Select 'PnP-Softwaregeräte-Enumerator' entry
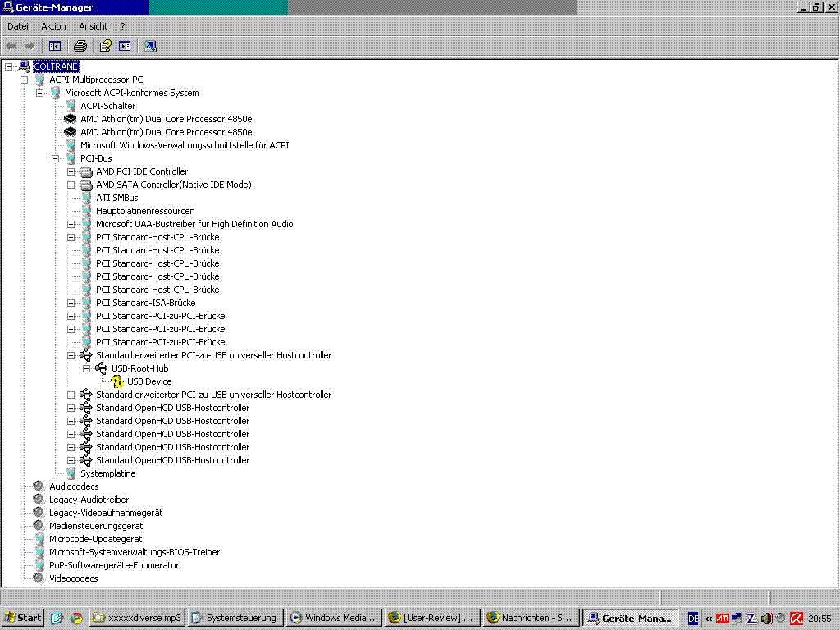The height and width of the screenshot is (630, 840). coord(114,565)
